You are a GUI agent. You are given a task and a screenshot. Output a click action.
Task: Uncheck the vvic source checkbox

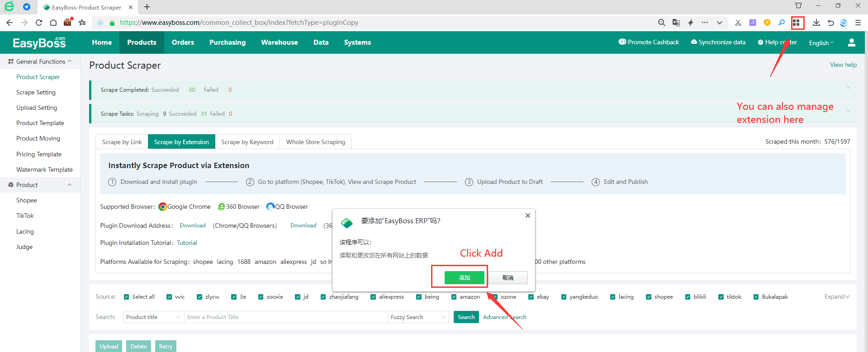pos(169,297)
